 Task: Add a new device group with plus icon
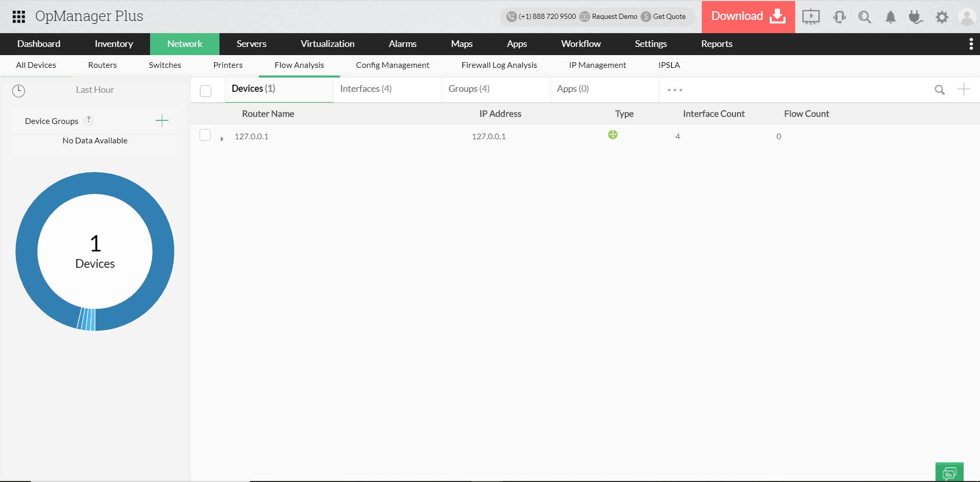162,121
